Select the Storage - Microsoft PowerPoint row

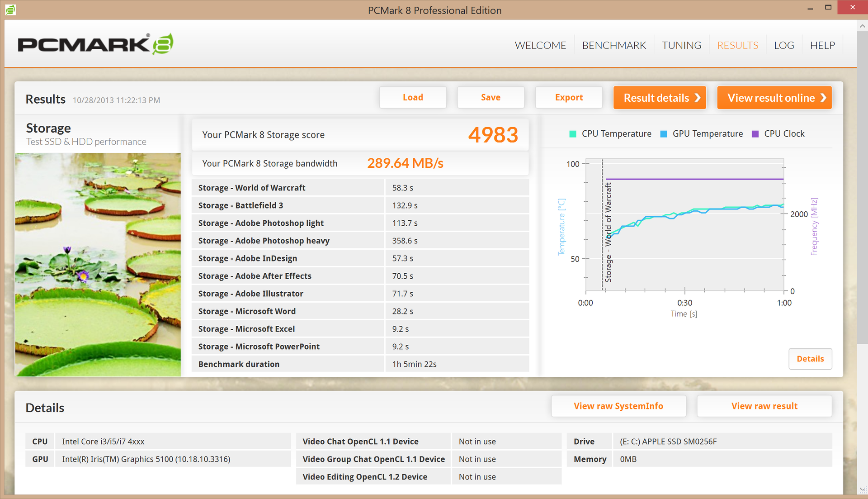point(360,347)
